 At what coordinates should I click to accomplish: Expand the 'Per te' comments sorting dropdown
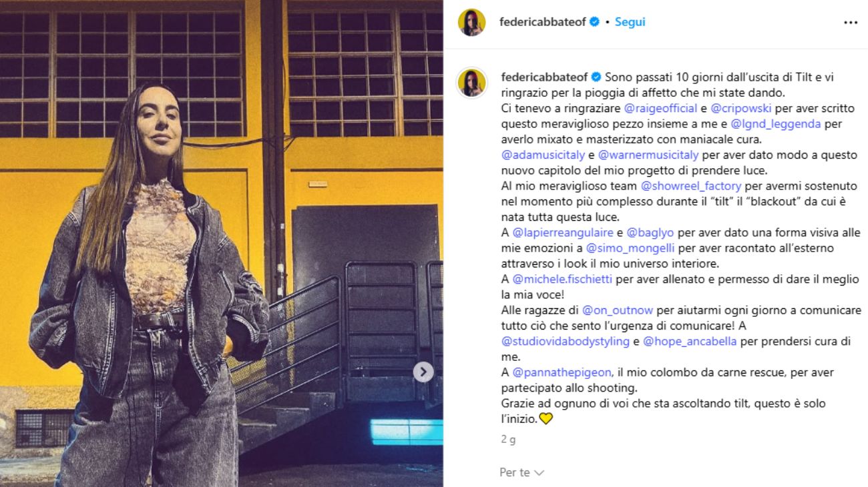pyautogui.click(x=521, y=472)
